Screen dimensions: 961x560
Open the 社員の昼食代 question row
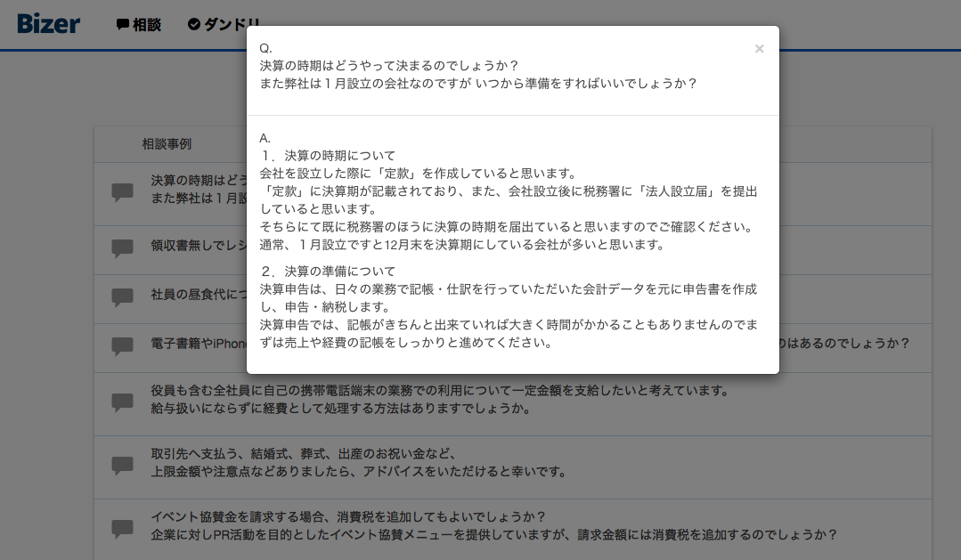[170, 299]
